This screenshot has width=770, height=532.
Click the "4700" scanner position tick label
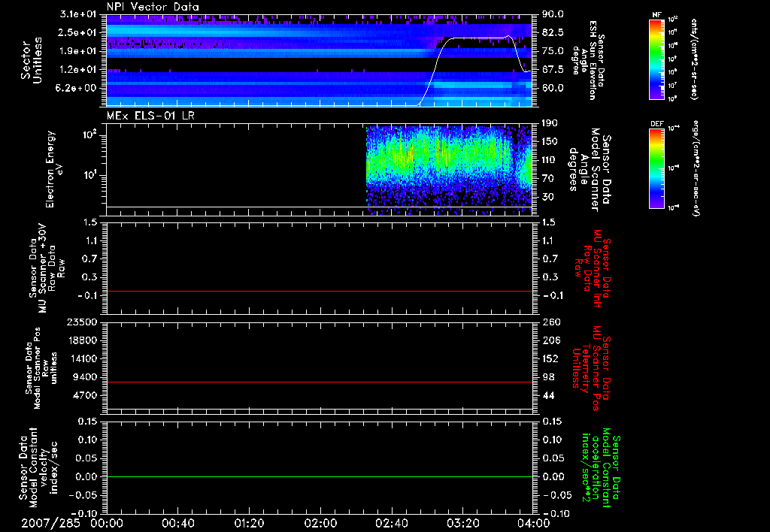[x=84, y=395]
